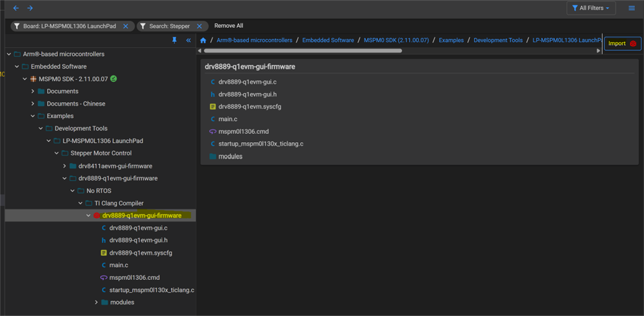Click syscfg icon in content panel
This screenshot has width=644, height=316.
pos(213,107)
